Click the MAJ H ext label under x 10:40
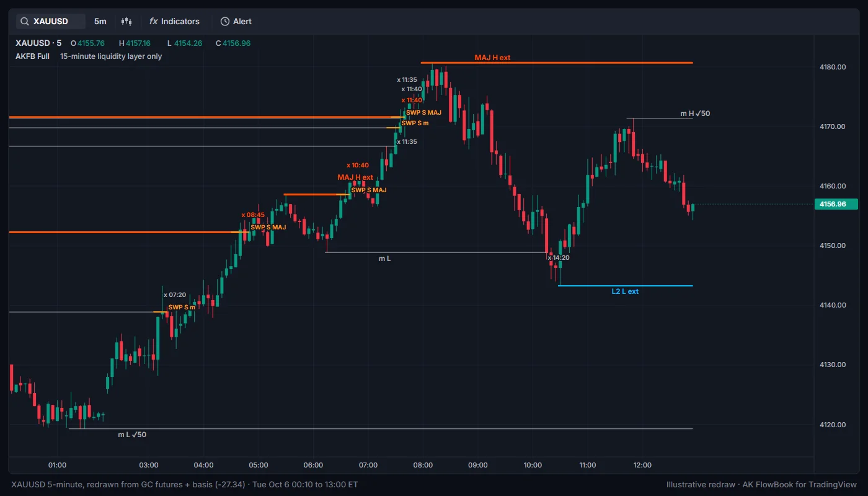 click(x=355, y=177)
